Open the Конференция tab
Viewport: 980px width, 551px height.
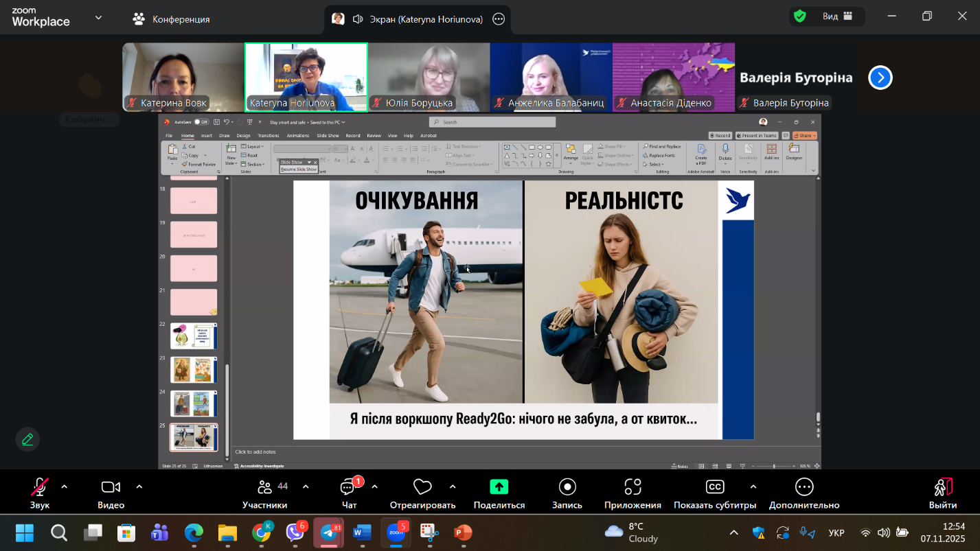172,19
